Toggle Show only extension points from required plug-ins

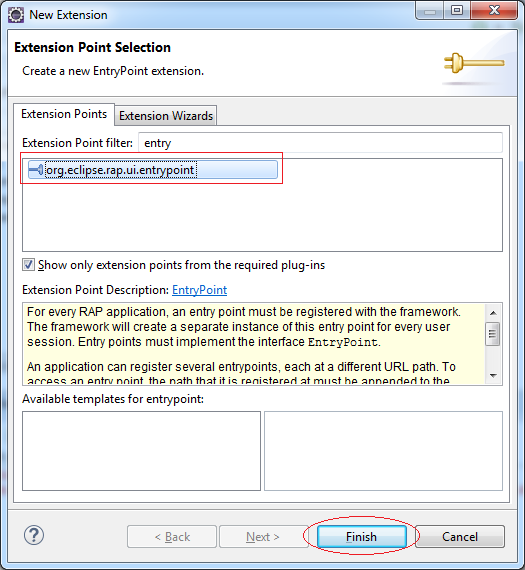tap(29, 265)
